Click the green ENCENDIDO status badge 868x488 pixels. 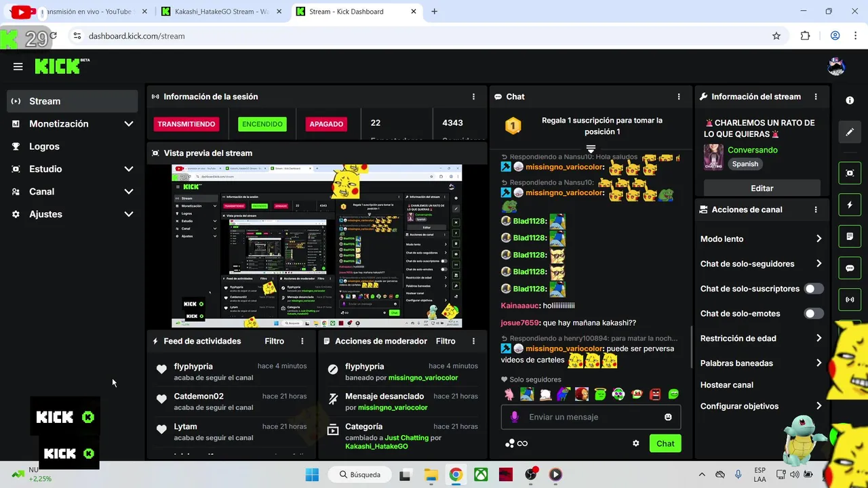(262, 124)
